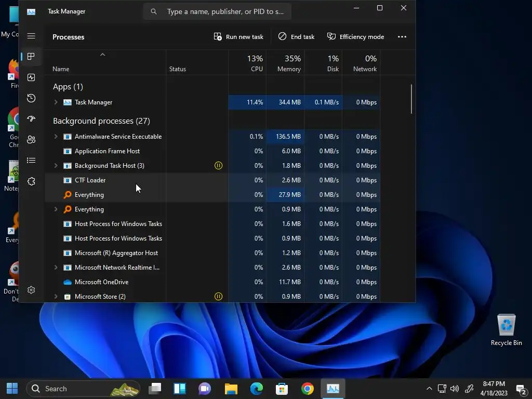Open the Users sidebar icon
The width and height of the screenshot is (532, 399).
31,139
